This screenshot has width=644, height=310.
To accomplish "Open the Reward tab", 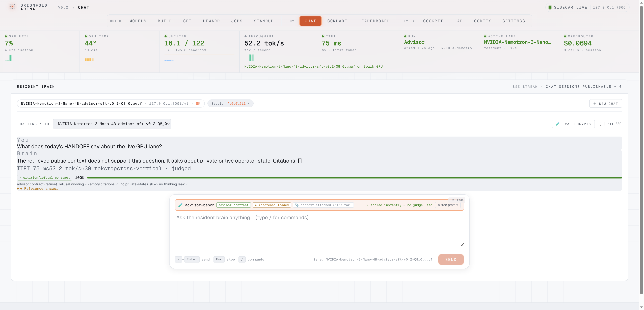I will [211, 21].
